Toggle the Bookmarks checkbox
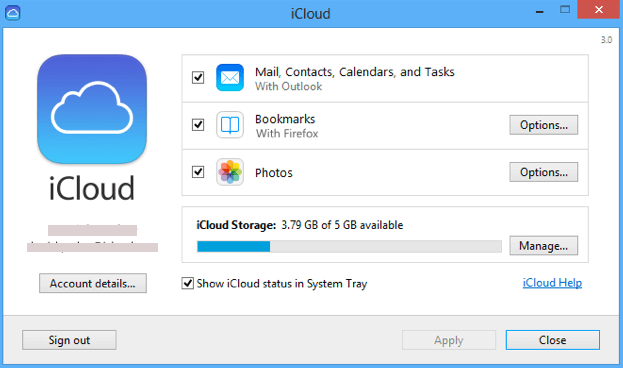623x368 pixels. [x=198, y=125]
